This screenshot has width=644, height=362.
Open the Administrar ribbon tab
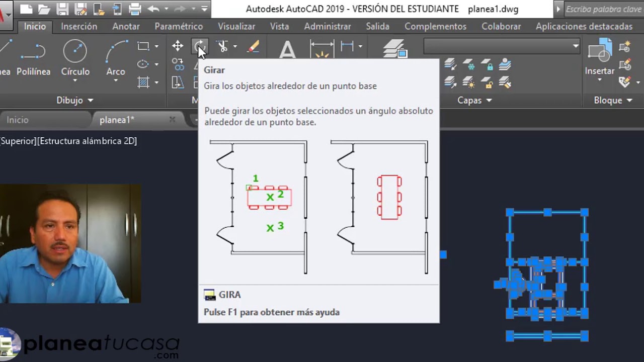coord(328,26)
